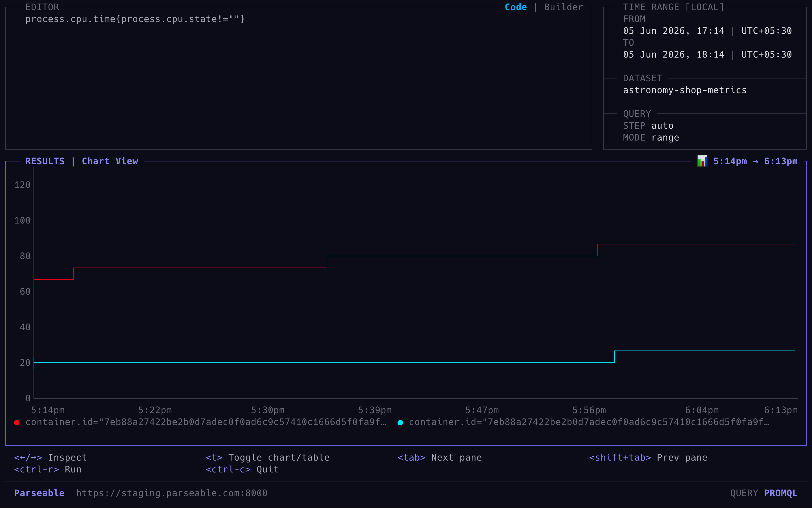Screen dimensions: 812x508
Task: Switch to the Code editor tab
Action: [516, 7]
